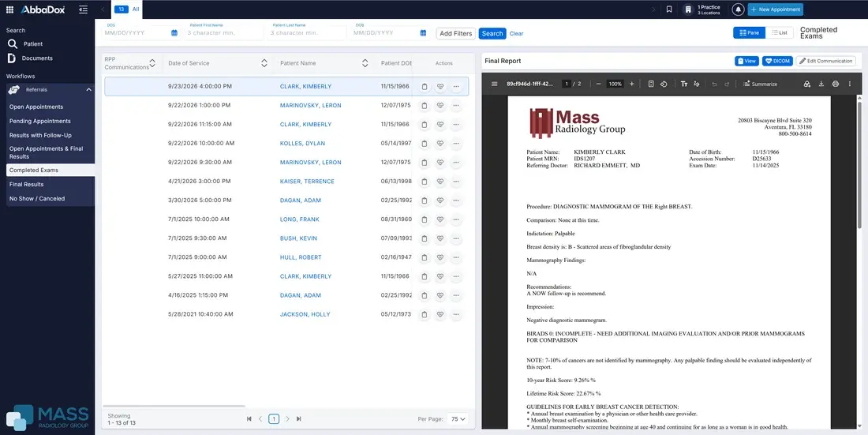The image size is (868, 435).
Task: Zoom out the PDF report
Action: (x=598, y=84)
